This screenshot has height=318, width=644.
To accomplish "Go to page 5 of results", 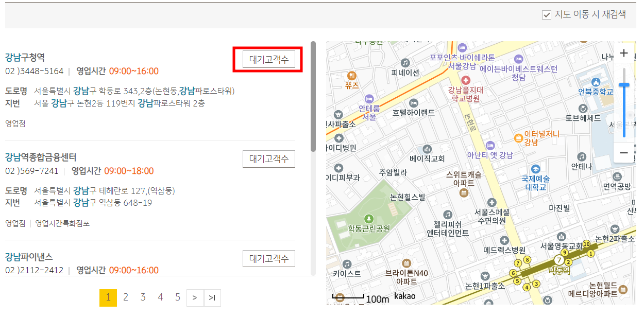I will point(178,297).
